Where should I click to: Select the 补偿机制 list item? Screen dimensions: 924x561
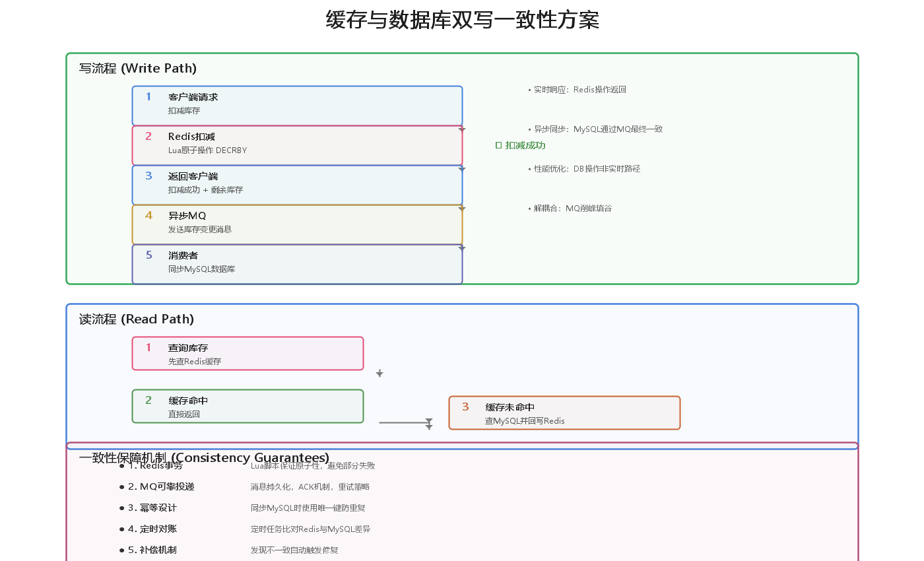[x=152, y=550]
